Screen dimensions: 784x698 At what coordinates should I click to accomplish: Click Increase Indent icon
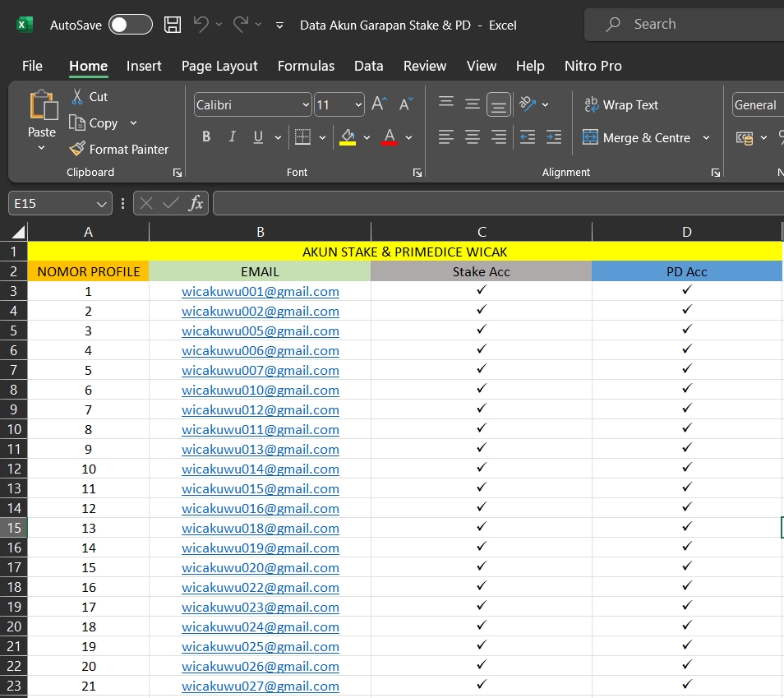click(554, 136)
